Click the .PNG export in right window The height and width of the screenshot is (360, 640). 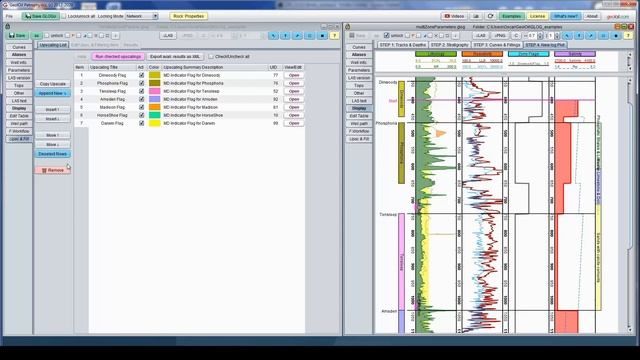(499, 36)
